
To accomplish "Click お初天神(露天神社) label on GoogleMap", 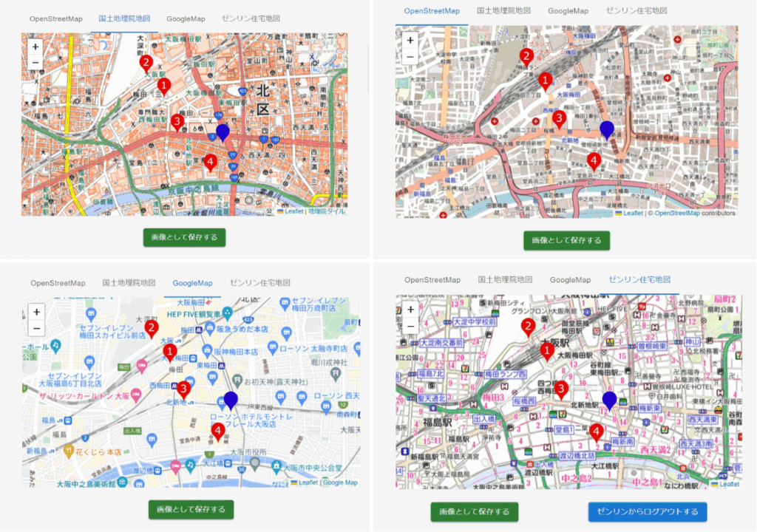I will pyautogui.click(x=276, y=382).
